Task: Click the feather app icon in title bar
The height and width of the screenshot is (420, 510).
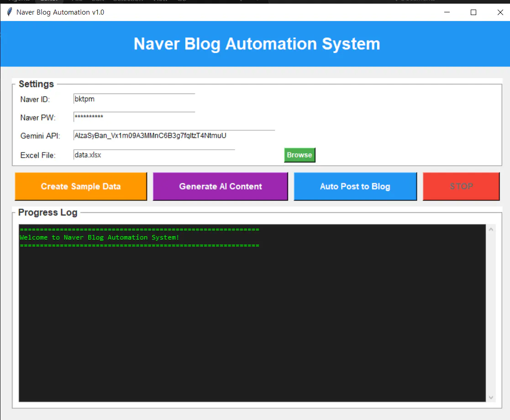Action: point(10,12)
